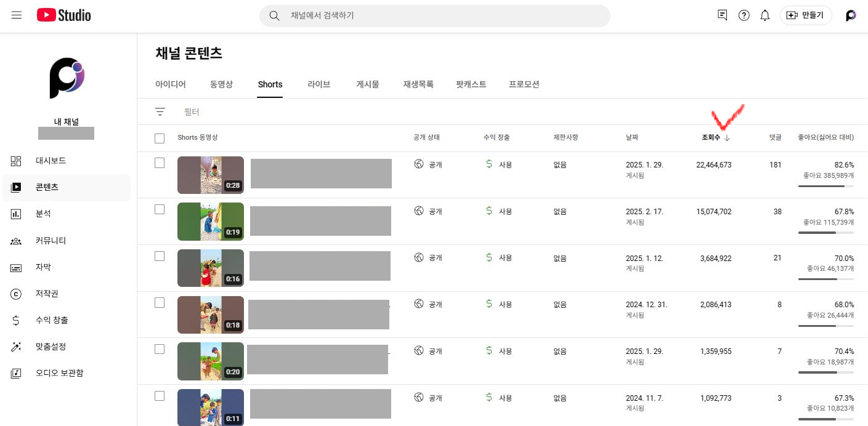The image size is (868, 426).
Task: Go to 대시보드 in the sidebar
Action: click(x=51, y=161)
